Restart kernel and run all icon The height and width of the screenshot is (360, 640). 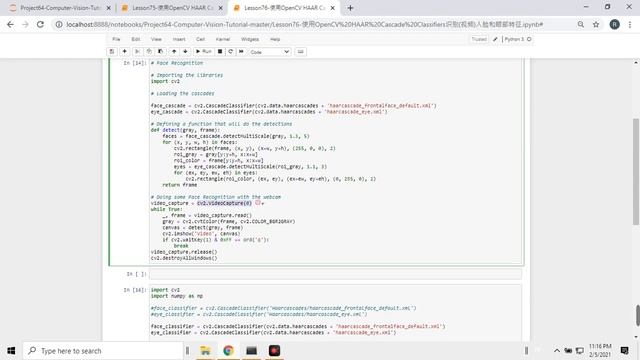point(241,51)
